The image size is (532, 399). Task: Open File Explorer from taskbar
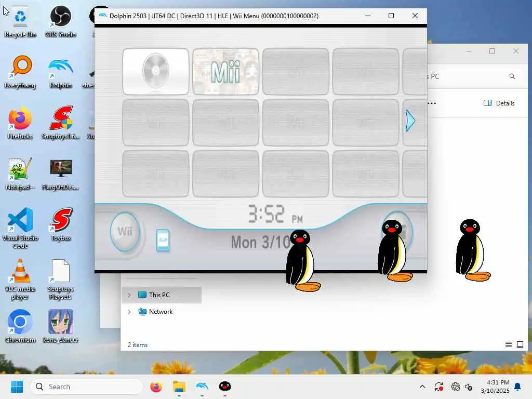(x=179, y=387)
